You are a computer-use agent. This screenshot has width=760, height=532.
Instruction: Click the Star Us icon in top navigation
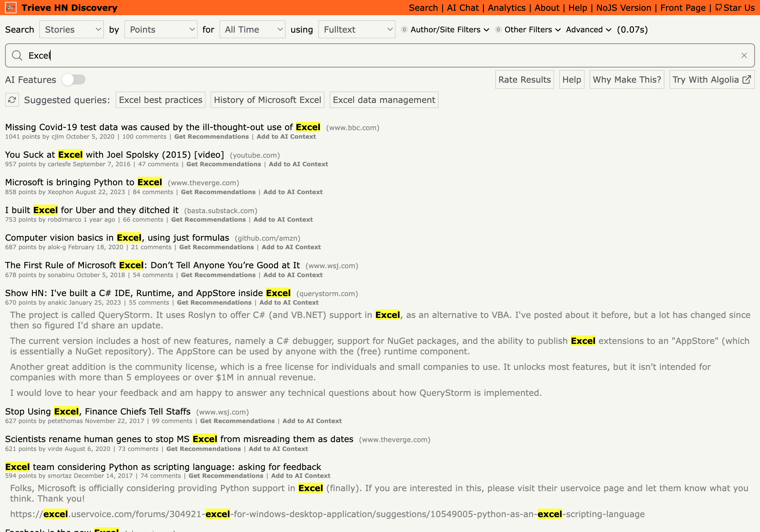(x=719, y=8)
